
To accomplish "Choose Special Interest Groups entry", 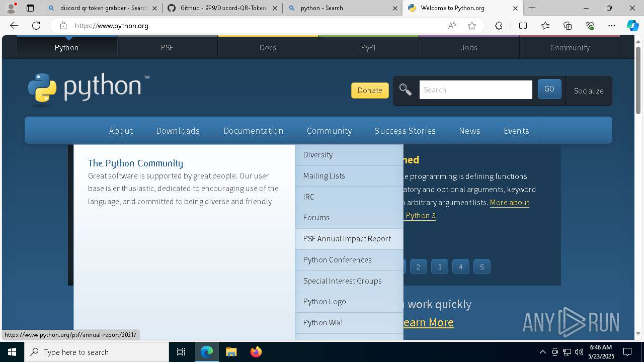I will pyautogui.click(x=349, y=281).
